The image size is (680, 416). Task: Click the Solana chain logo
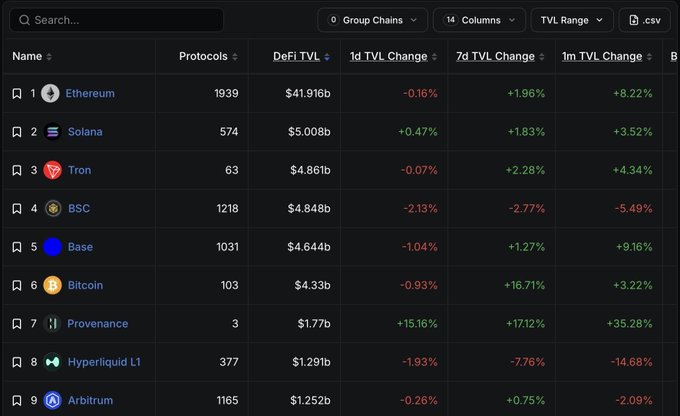pyautogui.click(x=52, y=132)
